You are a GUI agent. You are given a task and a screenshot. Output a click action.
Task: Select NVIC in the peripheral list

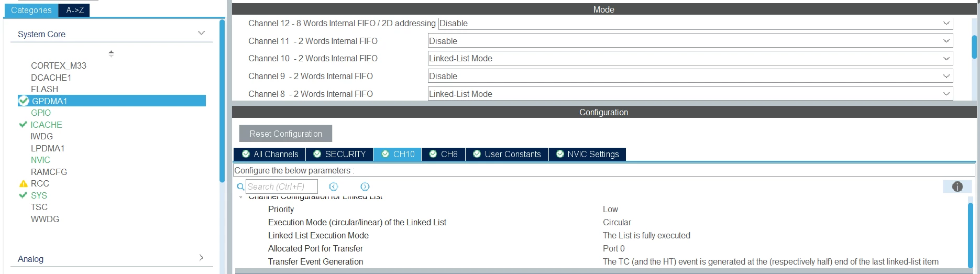coord(40,160)
